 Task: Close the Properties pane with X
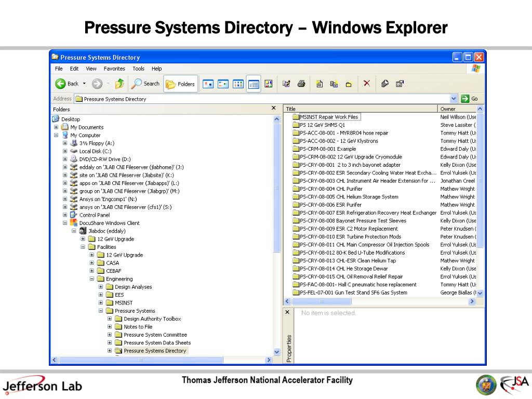click(x=287, y=312)
